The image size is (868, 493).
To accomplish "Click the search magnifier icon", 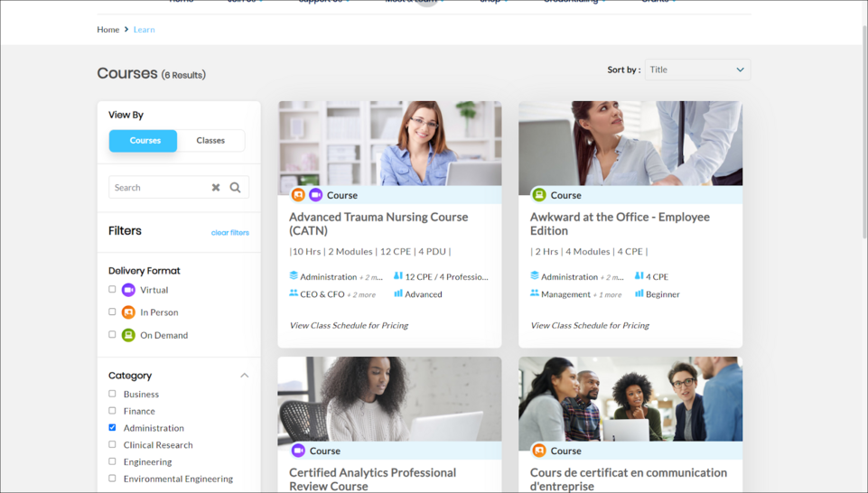I will click(235, 188).
